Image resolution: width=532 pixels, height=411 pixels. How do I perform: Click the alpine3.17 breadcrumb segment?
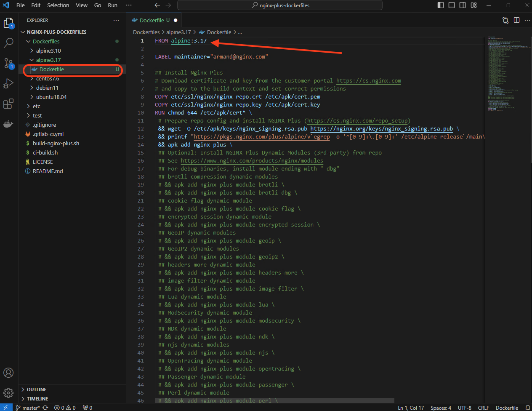[x=178, y=32]
